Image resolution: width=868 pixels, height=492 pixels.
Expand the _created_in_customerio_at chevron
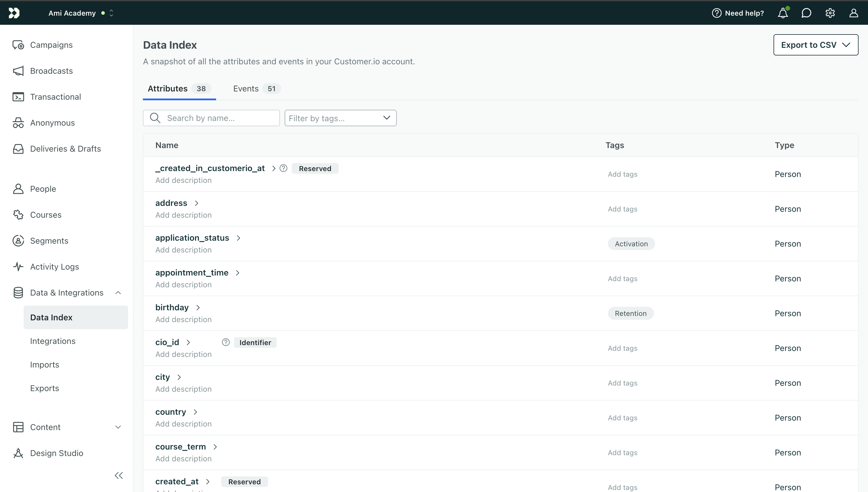(274, 169)
